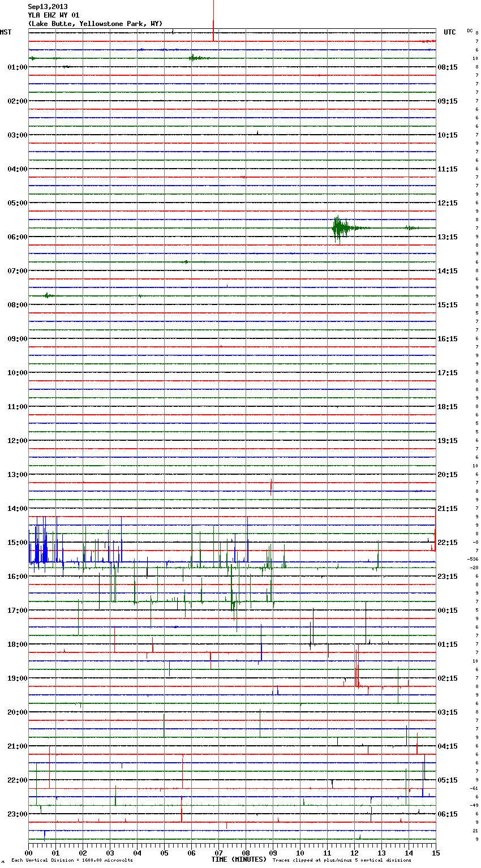Screen dimensions: 481x868
Task: Select the 07:00 MST row label
Action: pyautogui.click(x=18, y=271)
